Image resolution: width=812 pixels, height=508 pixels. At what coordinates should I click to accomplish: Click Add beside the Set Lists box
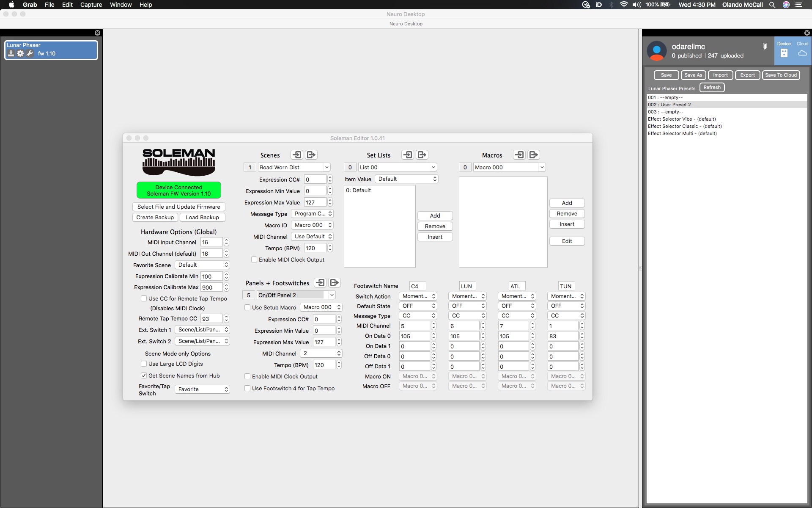click(x=435, y=215)
